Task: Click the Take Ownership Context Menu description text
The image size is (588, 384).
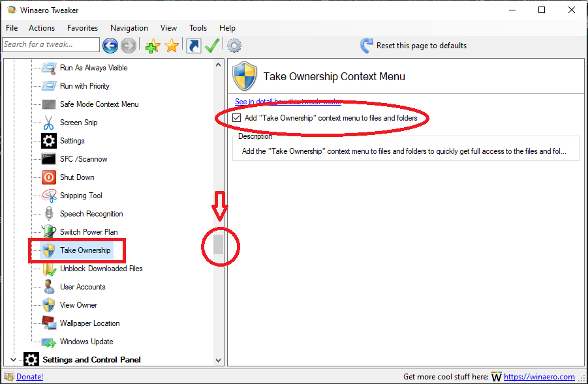Action: [404, 151]
